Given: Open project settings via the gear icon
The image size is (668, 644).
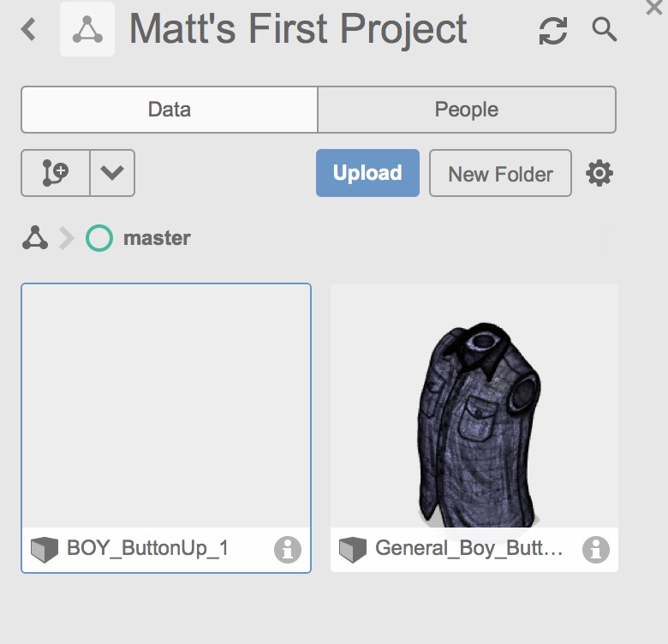Looking at the screenshot, I should pos(599,174).
